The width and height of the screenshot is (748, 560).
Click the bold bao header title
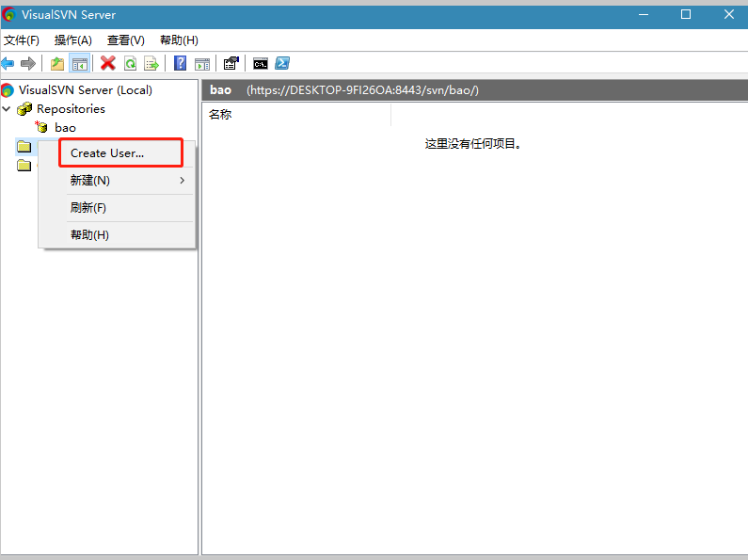(x=220, y=90)
